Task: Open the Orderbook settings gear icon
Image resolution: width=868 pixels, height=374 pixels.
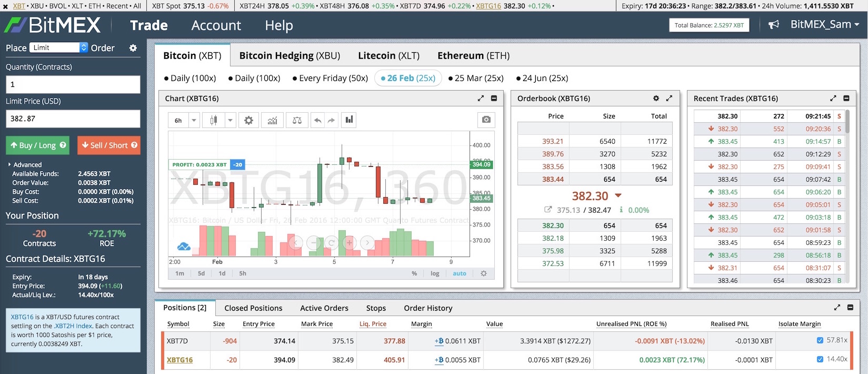Action: pos(656,99)
